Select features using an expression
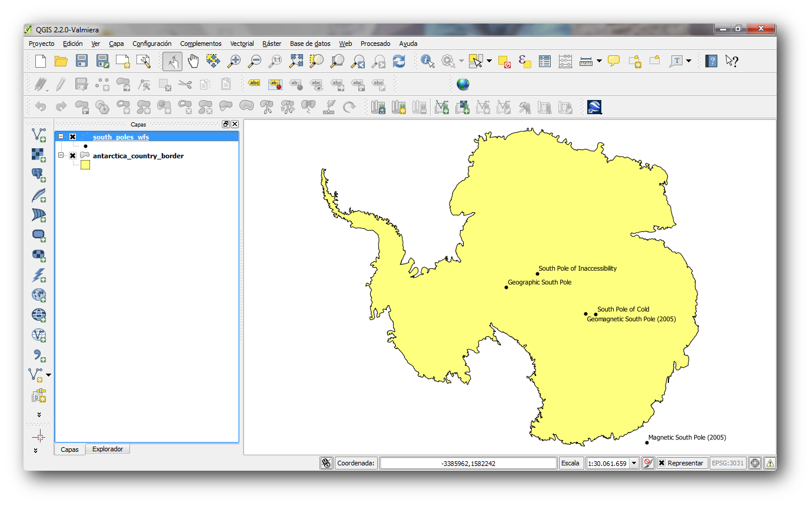The width and height of the screenshot is (812, 506). pyautogui.click(x=525, y=61)
